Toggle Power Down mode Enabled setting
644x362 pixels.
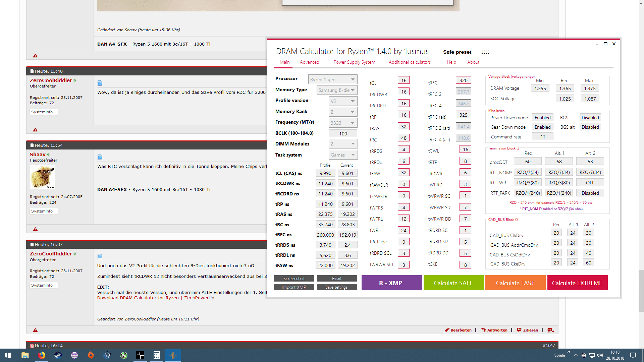(x=542, y=118)
